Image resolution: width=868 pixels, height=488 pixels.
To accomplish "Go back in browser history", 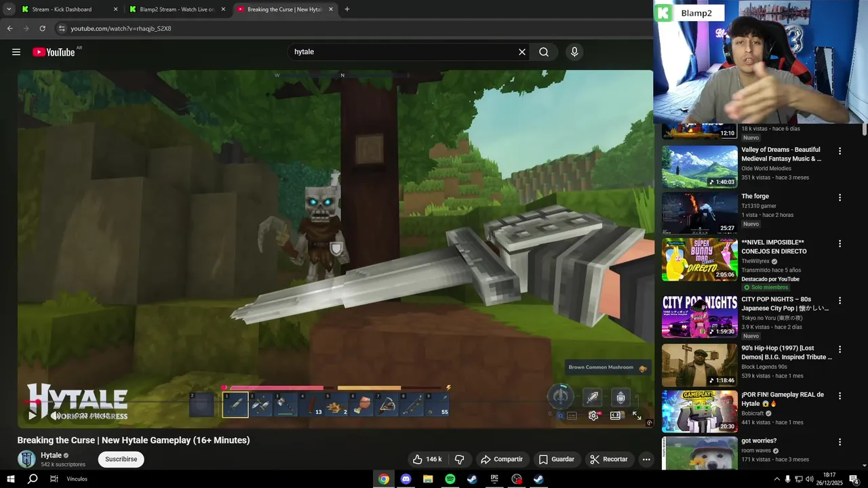I will [x=9, y=28].
